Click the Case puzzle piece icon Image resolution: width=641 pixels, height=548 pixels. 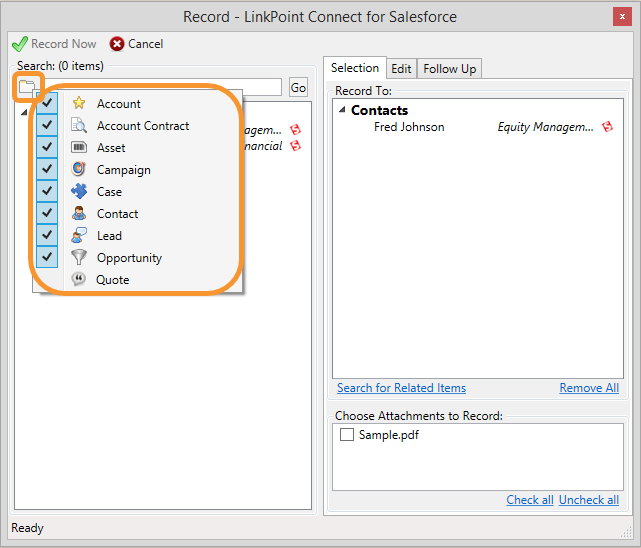[78, 191]
